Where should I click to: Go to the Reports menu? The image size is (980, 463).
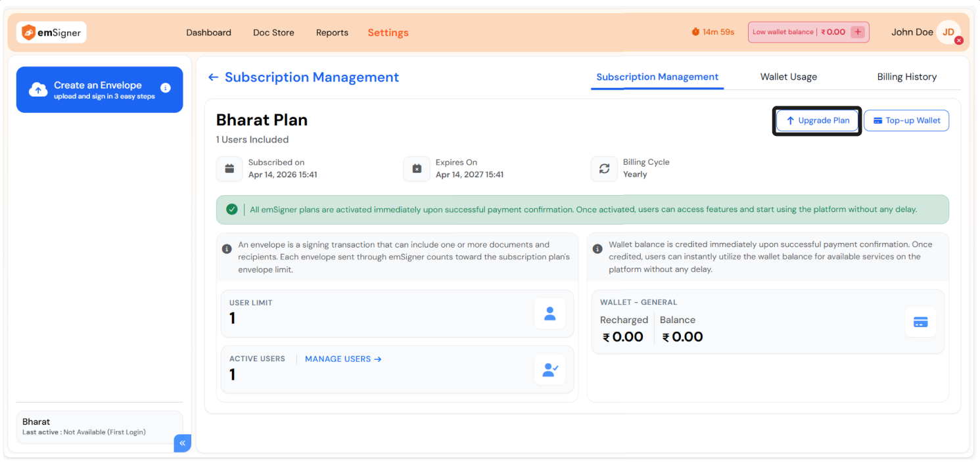pyautogui.click(x=332, y=33)
